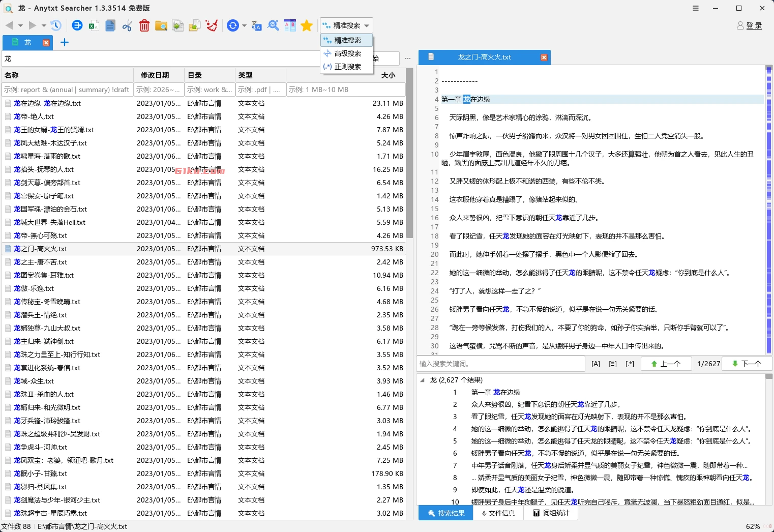Image resolution: width=774 pixels, height=532 pixels.
Task: Sort by the 目录 column header
Action: (210, 75)
